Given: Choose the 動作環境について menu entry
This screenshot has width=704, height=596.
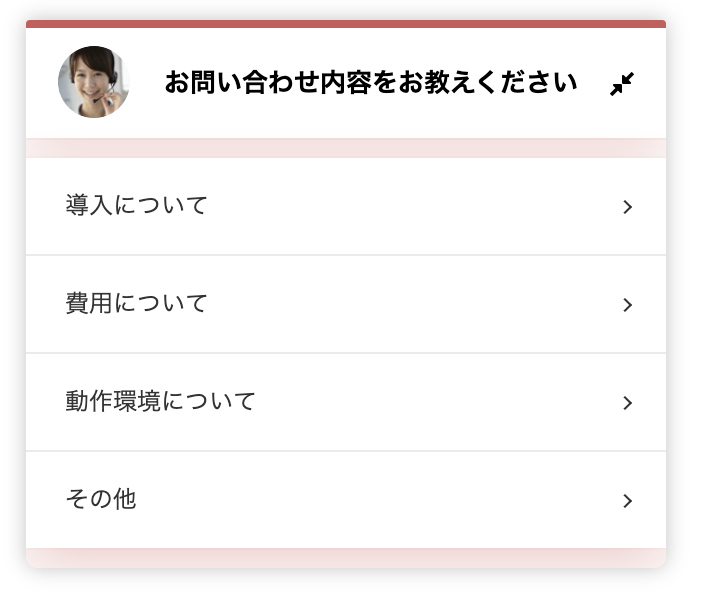Looking at the screenshot, I should (x=346, y=402).
